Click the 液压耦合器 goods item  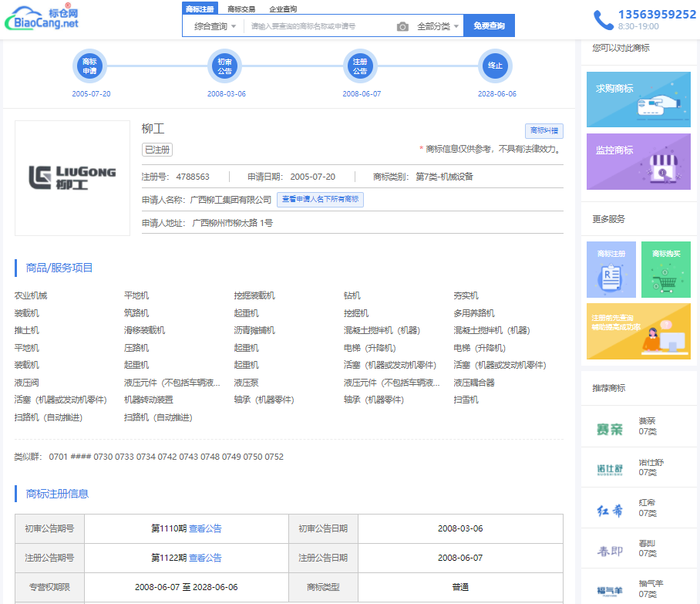click(474, 383)
